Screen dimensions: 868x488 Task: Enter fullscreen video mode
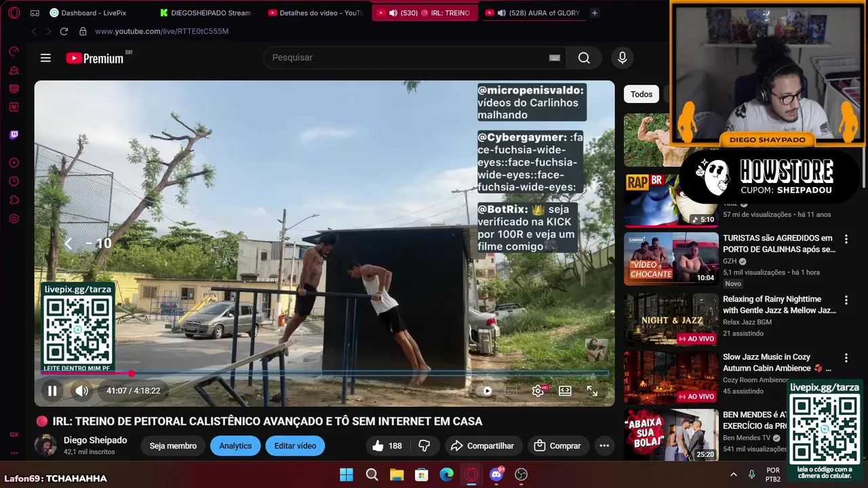point(592,390)
